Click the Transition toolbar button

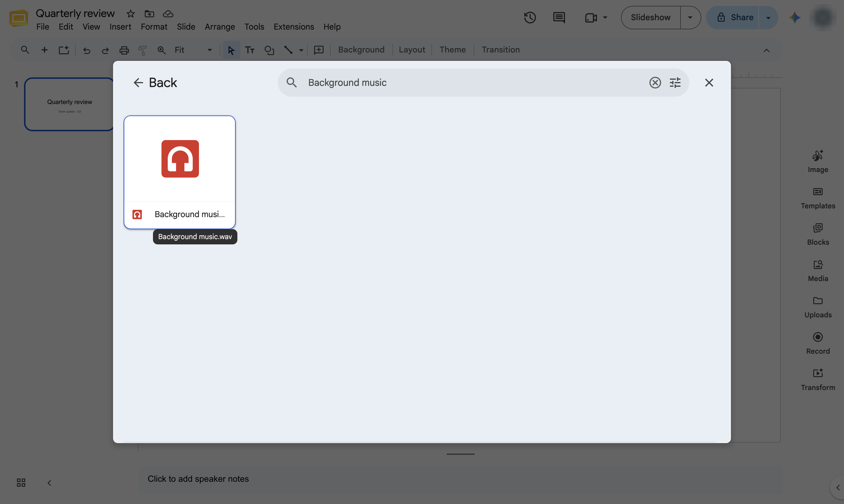(x=501, y=50)
